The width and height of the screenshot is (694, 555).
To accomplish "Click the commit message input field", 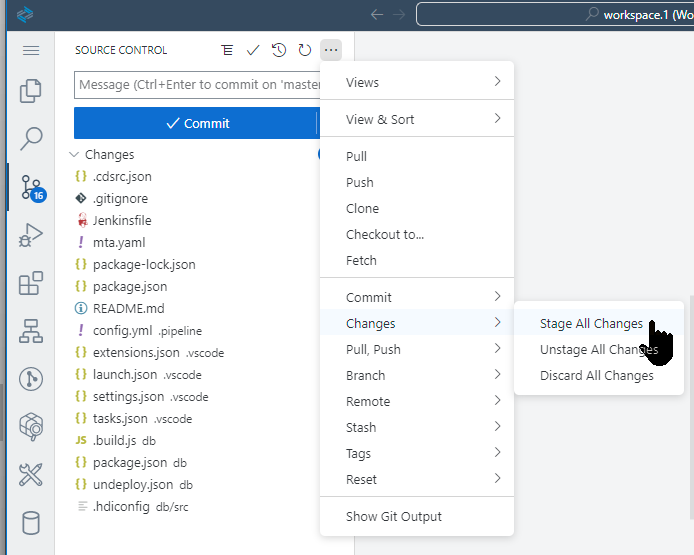I will click(197, 85).
